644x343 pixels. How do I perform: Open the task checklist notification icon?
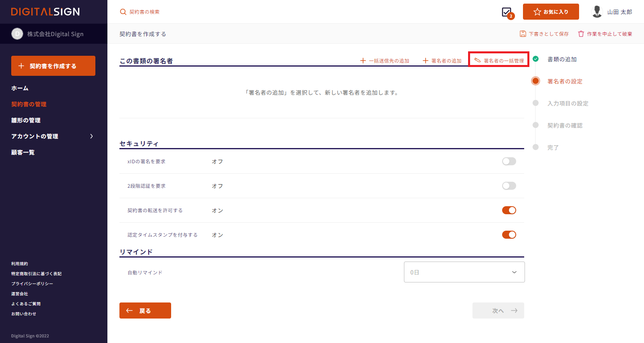click(507, 12)
